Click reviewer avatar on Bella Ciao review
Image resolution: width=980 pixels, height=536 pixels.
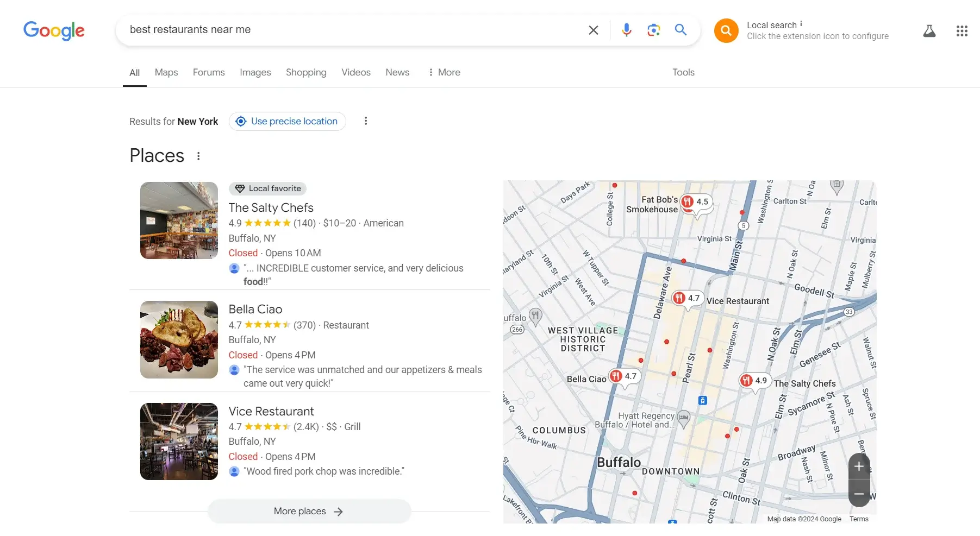click(x=234, y=370)
